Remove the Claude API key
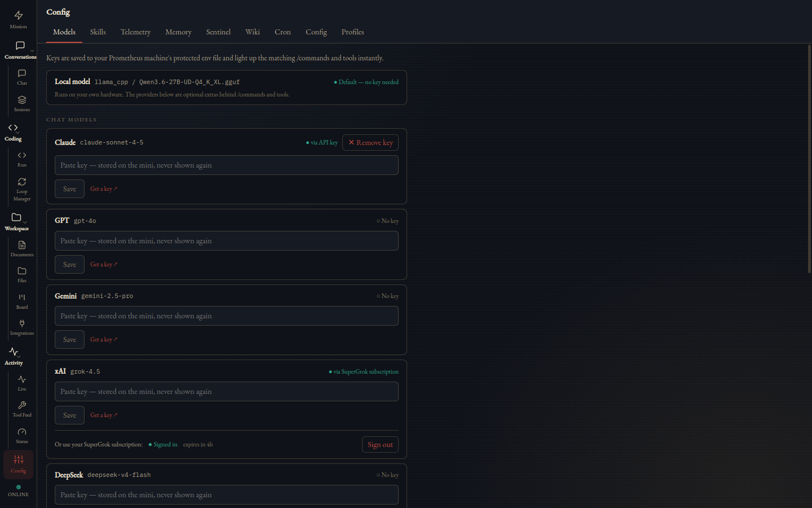This screenshot has width=812, height=508. [x=370, y=142]
